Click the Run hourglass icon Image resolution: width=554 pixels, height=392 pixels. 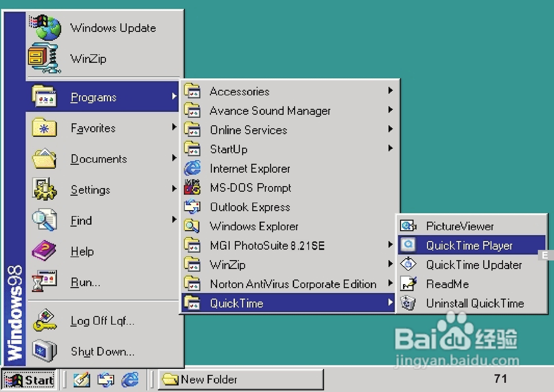(x=44, y=281)
